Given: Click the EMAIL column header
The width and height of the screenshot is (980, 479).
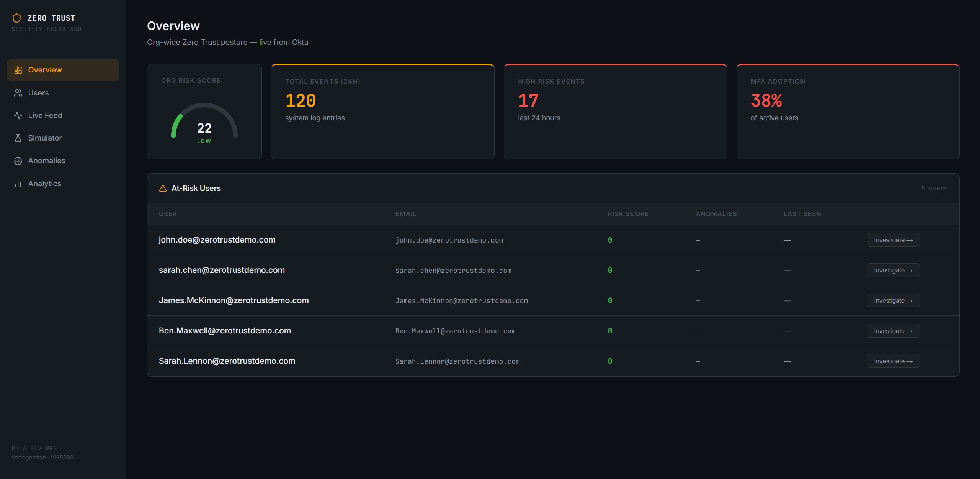Looking at the screenshot, I should click(405, 214).
